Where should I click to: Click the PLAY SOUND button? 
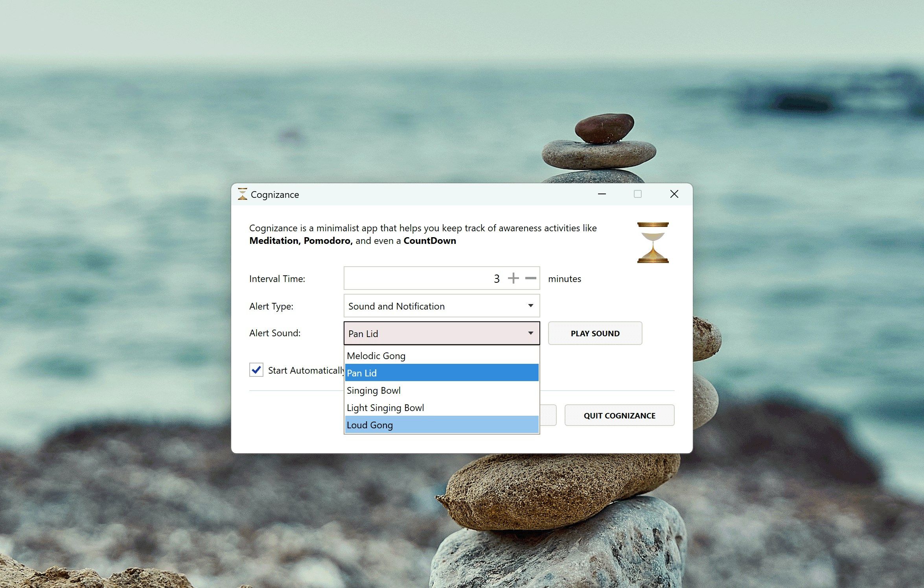click(x=595, y=334)
